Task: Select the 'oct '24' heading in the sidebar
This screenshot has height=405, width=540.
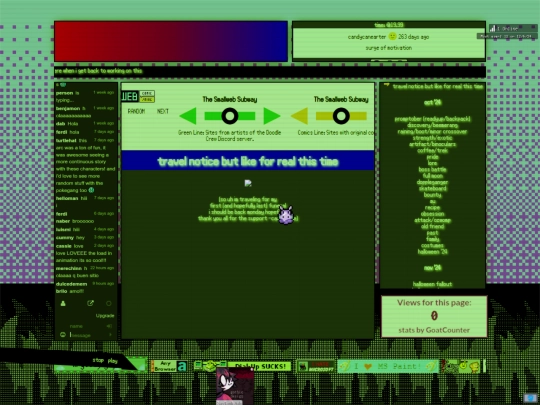Action: pos(433,102)
